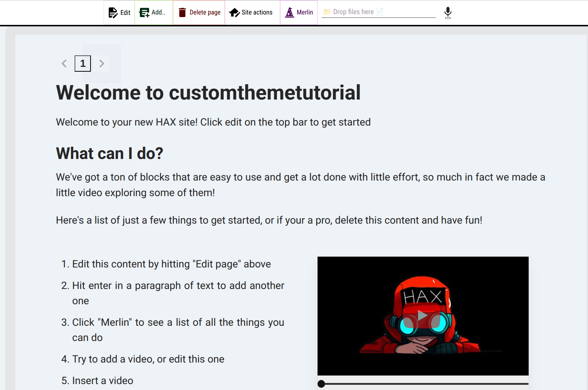
Task: Click the file page icon in drop field
Action: [380, 12]
